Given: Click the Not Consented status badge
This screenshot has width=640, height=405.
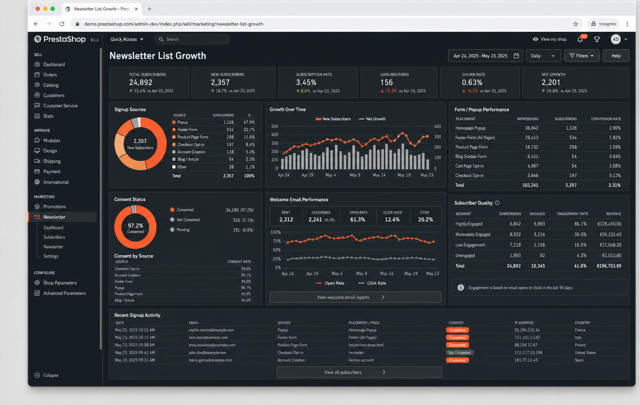Looking at the screenshot, I should [460, 353].
